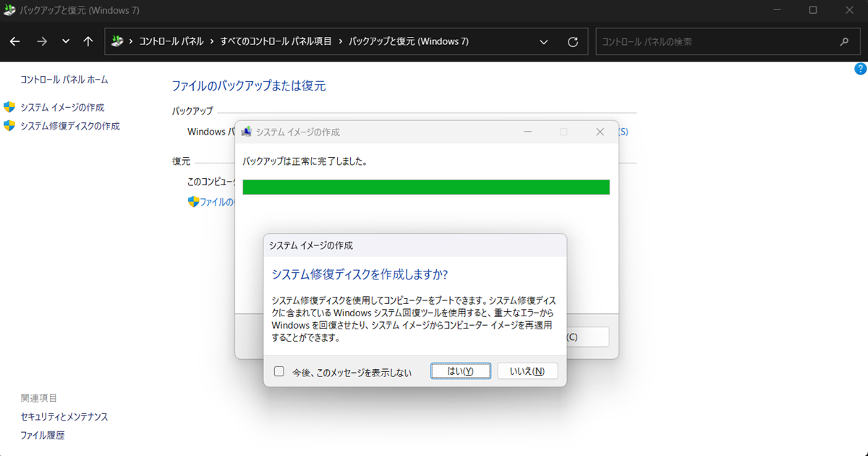The height and width of the screenshot is (456, 868).
Task: Go back with the back arrow
Action: point(14,42)
